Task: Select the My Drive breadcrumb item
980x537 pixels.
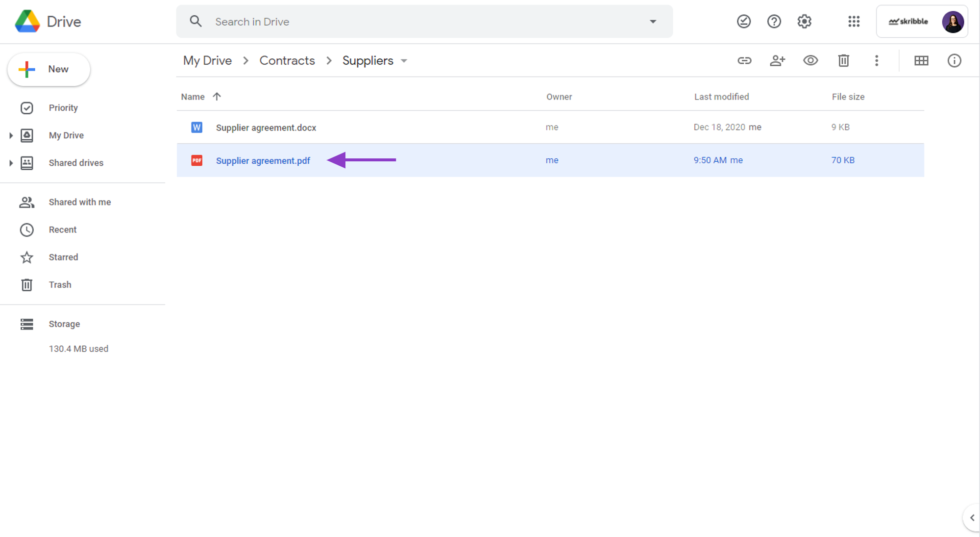Action: 207,61
